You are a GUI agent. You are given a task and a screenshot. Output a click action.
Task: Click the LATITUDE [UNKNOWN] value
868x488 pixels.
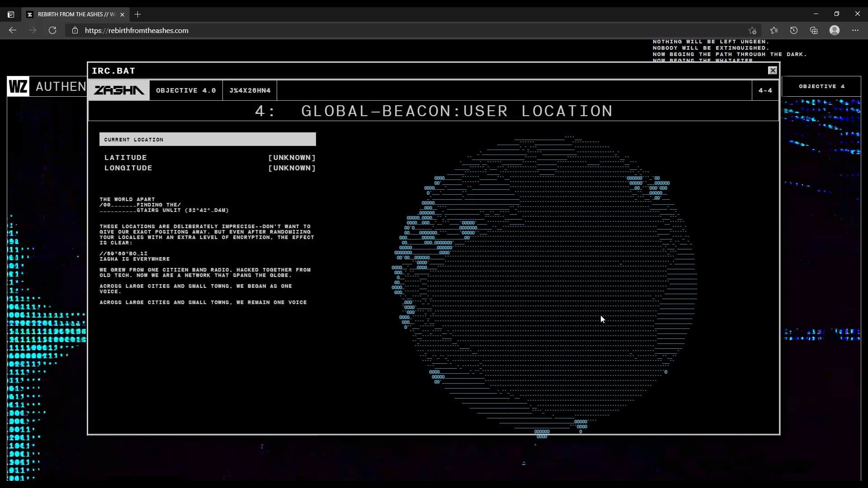[292, 158]
